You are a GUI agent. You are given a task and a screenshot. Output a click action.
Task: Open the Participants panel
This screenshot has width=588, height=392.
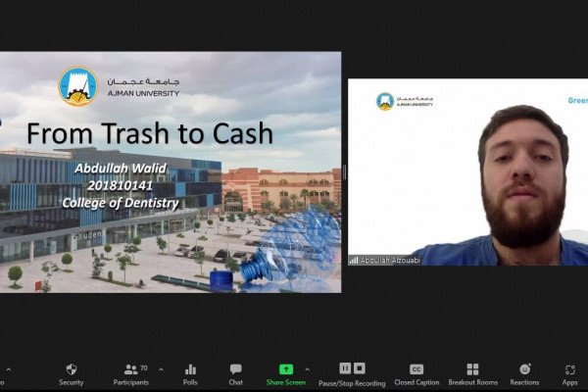click(x=129, y=373)
